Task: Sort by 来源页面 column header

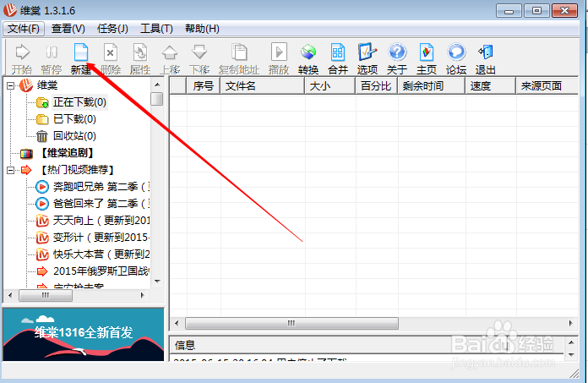Action: point(547,86)
